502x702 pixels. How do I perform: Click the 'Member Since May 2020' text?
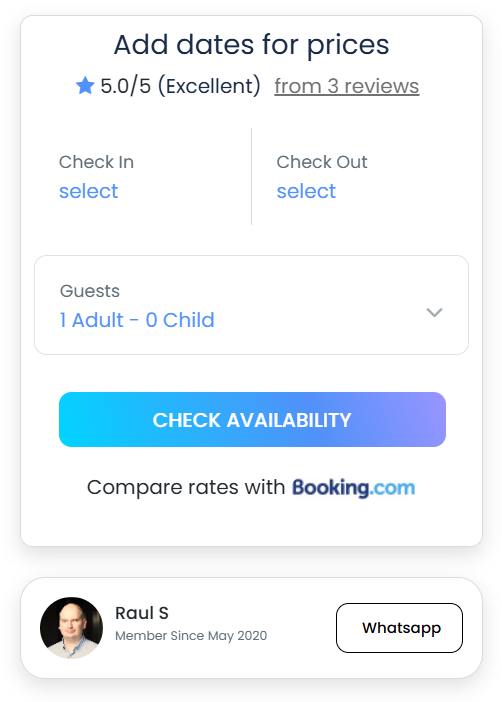191,636
